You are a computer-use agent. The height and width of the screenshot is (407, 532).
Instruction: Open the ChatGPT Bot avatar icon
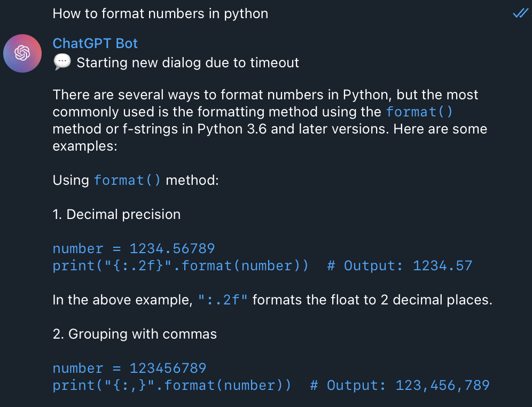(22, 53)
